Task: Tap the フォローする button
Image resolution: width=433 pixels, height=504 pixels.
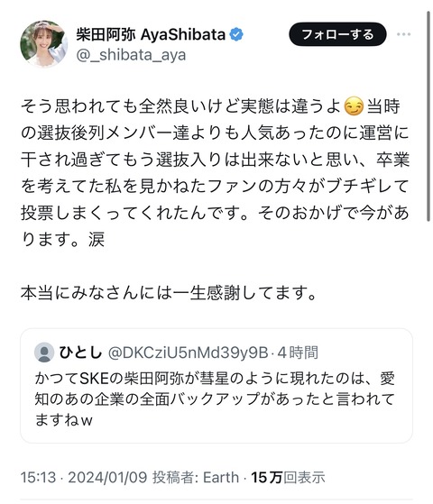Action: click(x=337, y=34)
